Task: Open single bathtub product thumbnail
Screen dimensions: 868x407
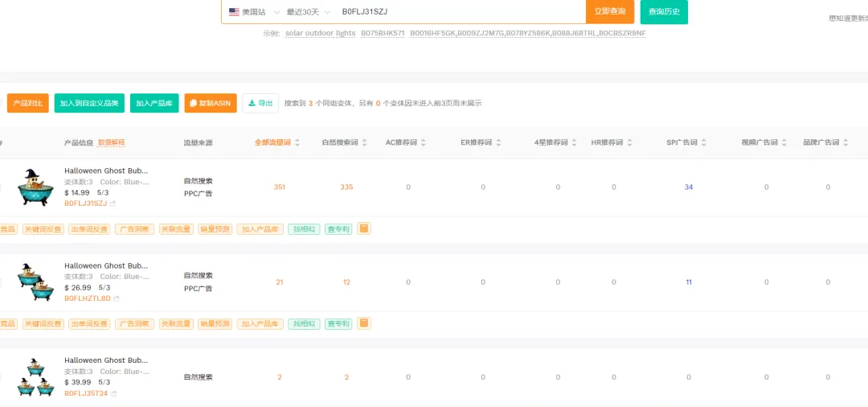Action: [x=36, y=187]
